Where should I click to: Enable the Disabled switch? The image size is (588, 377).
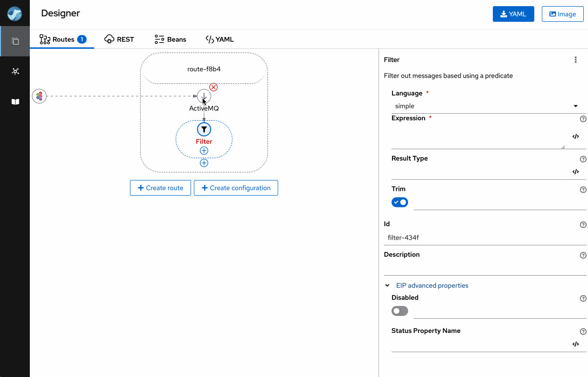point(400,311)
